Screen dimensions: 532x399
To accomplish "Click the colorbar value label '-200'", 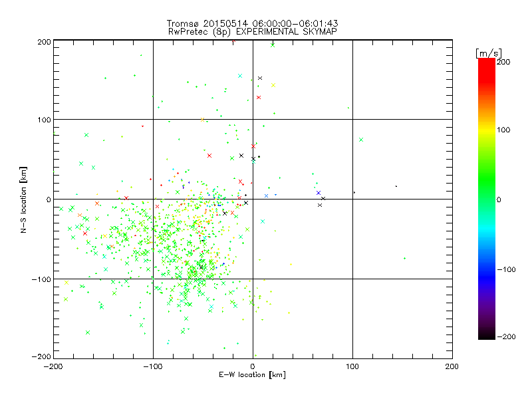I will [507, 336].
